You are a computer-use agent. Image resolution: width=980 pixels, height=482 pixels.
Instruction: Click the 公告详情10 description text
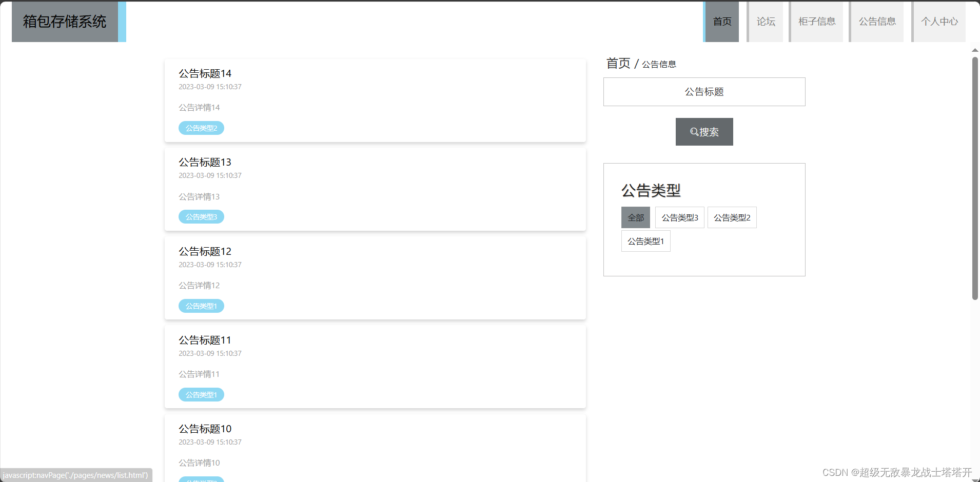(x=199, y=463)
